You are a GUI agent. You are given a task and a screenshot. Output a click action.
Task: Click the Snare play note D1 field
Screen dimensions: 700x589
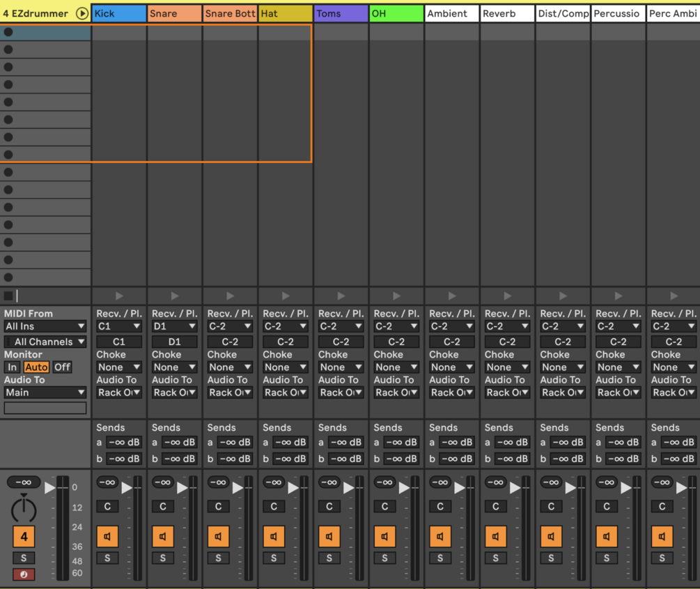pyautogui.click(x=175, y=342)
